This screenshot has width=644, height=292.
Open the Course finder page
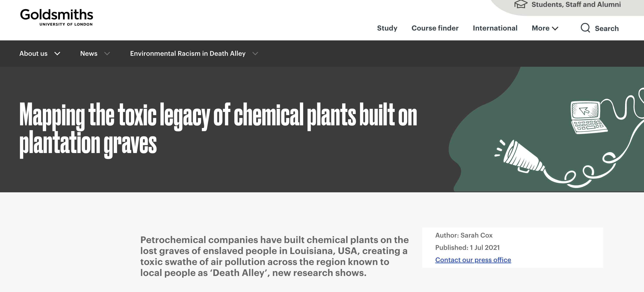[435, 28]
